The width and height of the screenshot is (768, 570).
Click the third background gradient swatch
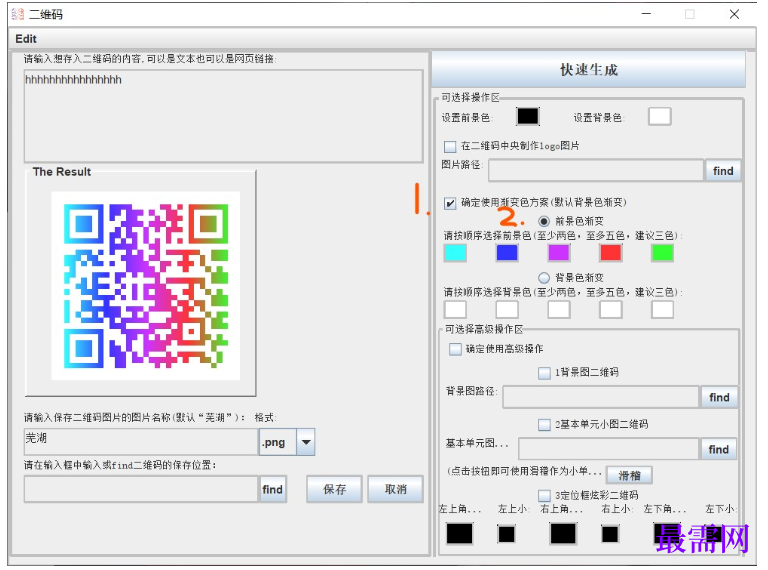pos(559,309)
